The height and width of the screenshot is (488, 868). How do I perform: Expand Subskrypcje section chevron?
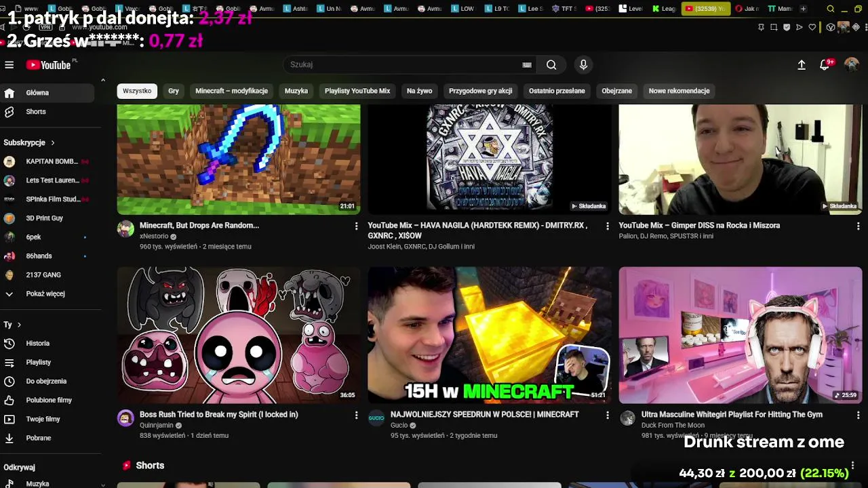pyautogui.click(x=52, y=143)
